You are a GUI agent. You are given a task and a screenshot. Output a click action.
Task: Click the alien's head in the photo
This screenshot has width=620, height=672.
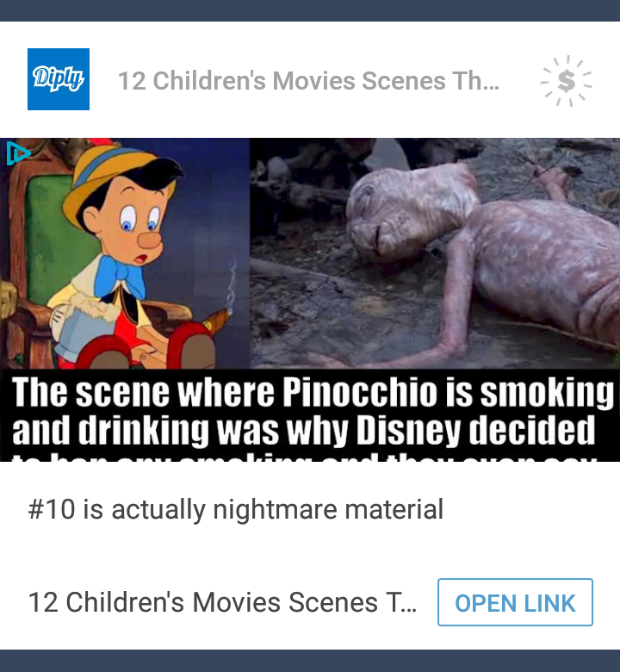pos(407,210)
